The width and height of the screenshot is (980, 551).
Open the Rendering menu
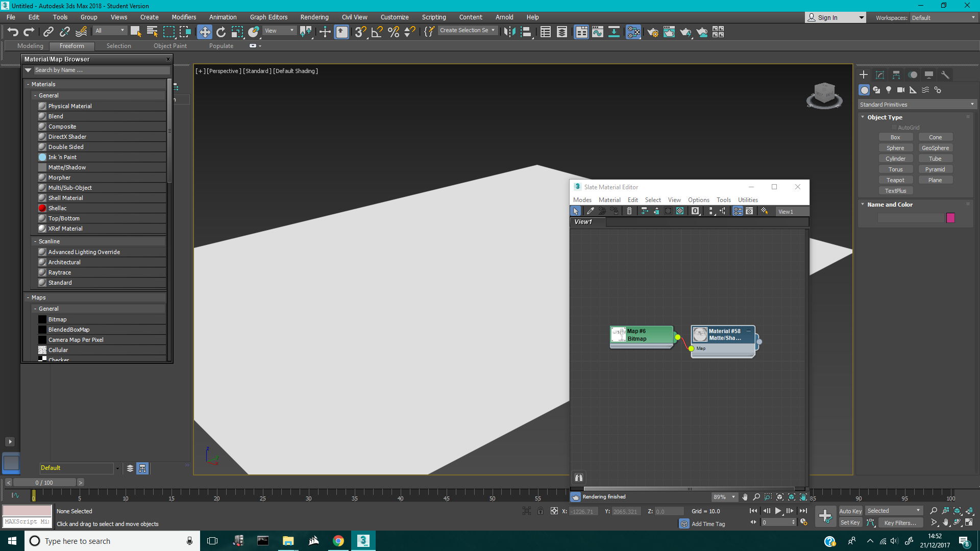314,17
